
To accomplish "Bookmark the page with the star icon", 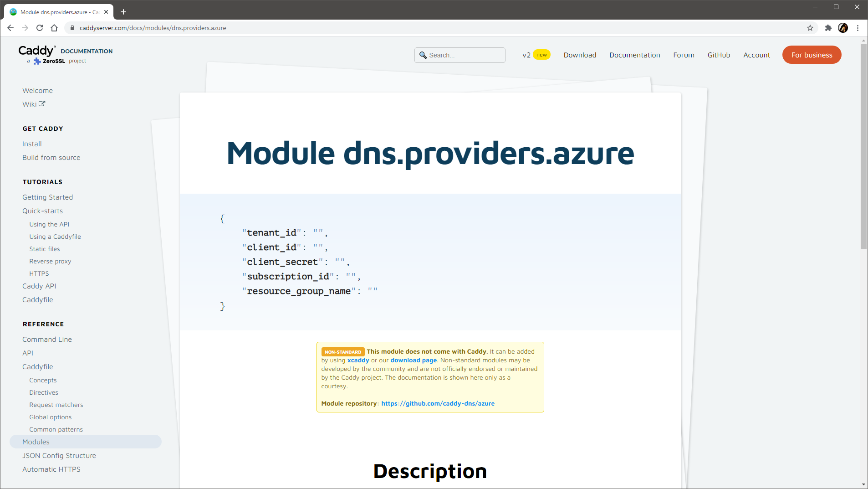I will coord(810,28).
